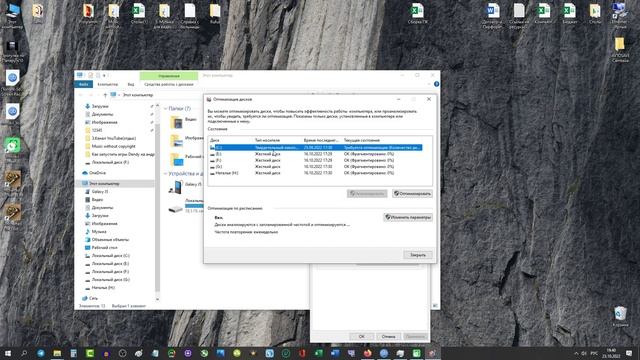Click the Explorer help question mark icon
Viewport: 640px width, 360px height.
pyautogui.click(x=436, y=84)
